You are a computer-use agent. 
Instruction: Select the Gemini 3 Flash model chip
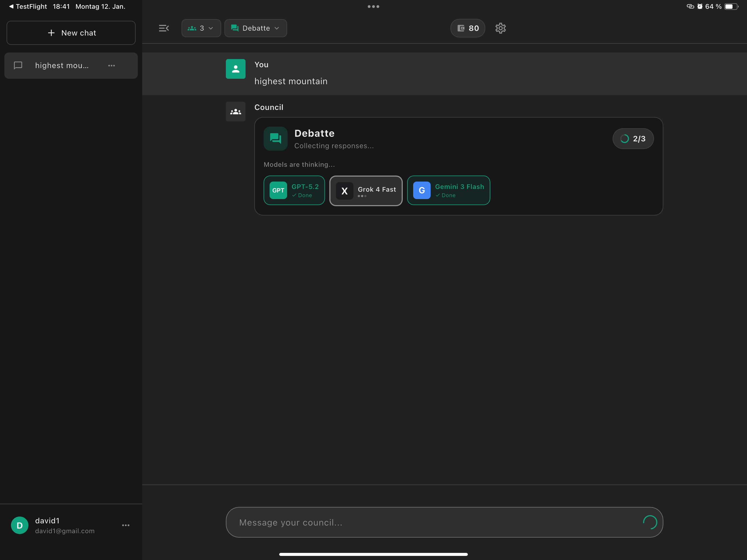448,190
